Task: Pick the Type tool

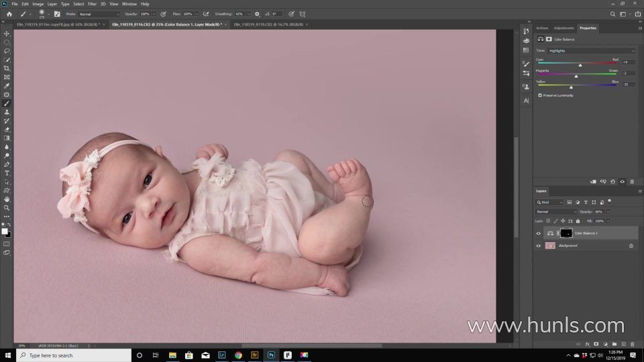Action: [7, 173]
